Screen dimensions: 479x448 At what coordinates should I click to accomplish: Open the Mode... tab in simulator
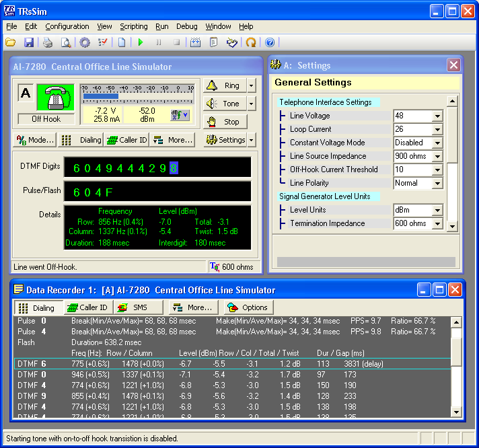pos(35,140)
